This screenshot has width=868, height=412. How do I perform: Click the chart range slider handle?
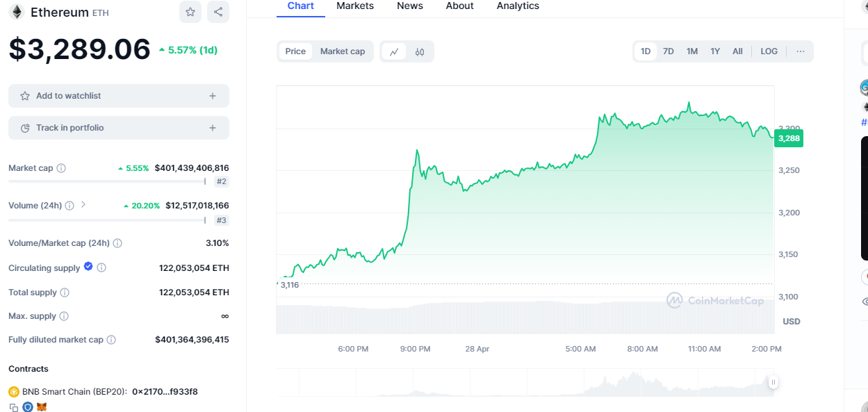click(773, 382)
